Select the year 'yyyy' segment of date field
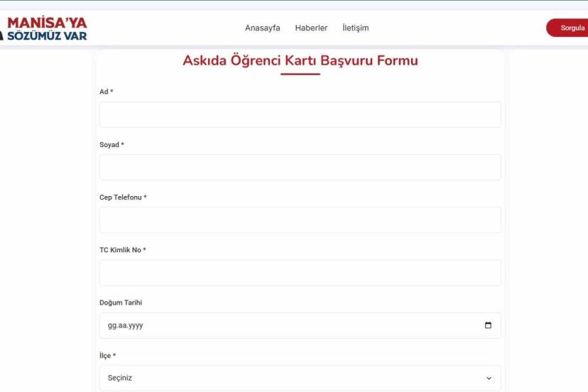Image resolution: width=588 pixels, height=392 pixels. click(136, 326)
